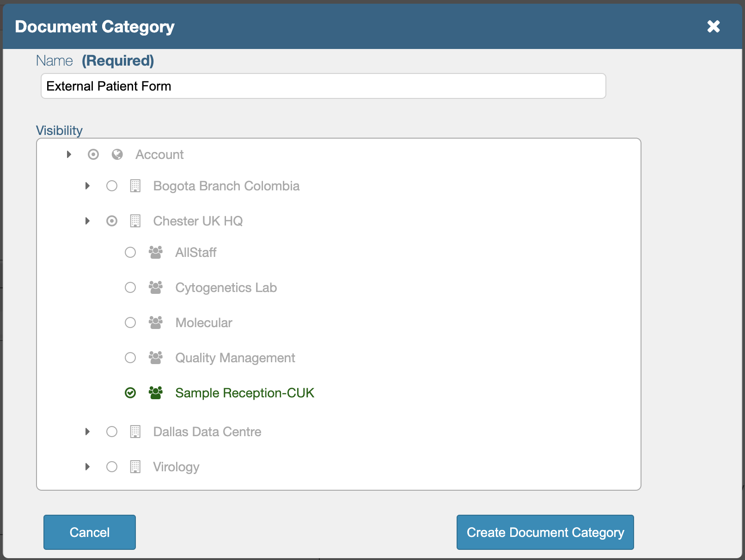Expand the Bogota Branch Colombia node

87,186
